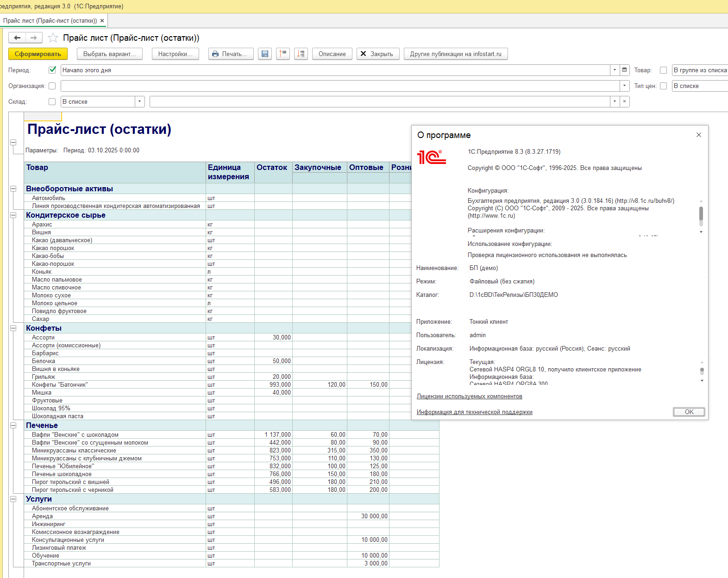728x578 pixels.
Task: Enable the Организация checkbox
Action: click(52, 86)
